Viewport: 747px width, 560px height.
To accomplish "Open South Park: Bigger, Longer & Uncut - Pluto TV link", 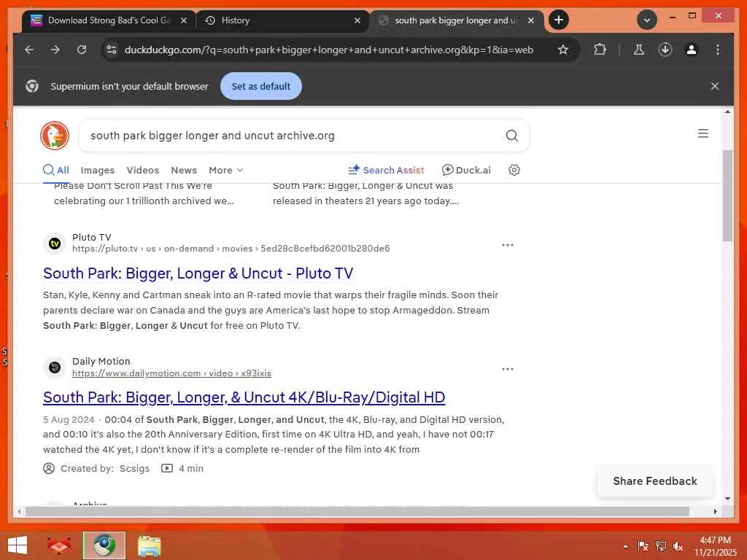I will pos(198,273).
